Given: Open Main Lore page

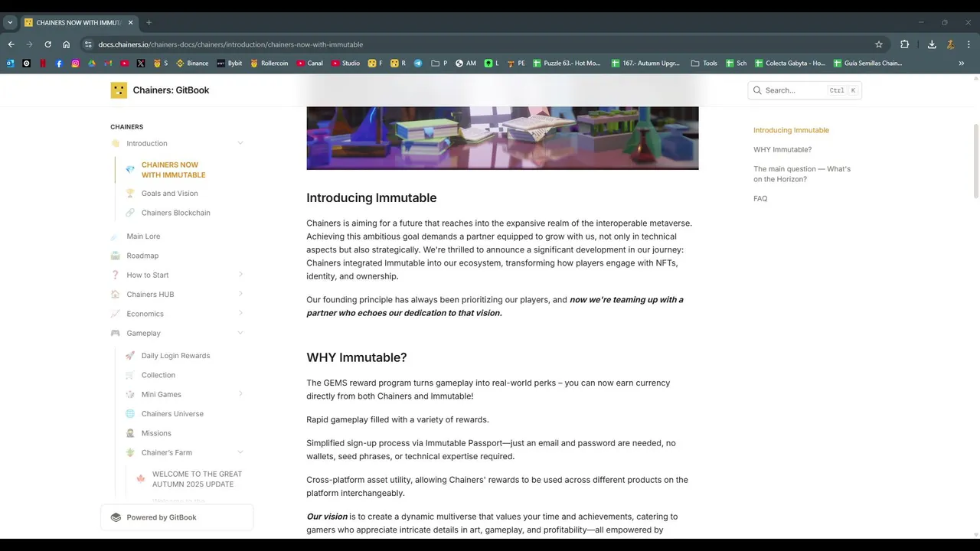Looking at the screenshot, I should [143, 236].
